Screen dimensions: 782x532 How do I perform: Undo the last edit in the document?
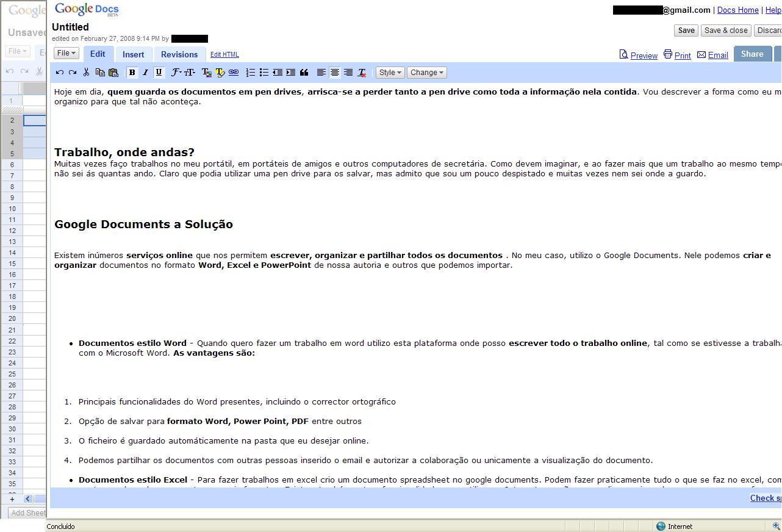coord(59,73)
